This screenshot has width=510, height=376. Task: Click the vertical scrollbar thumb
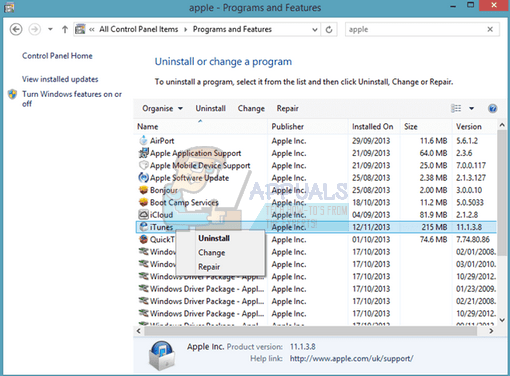502,193
